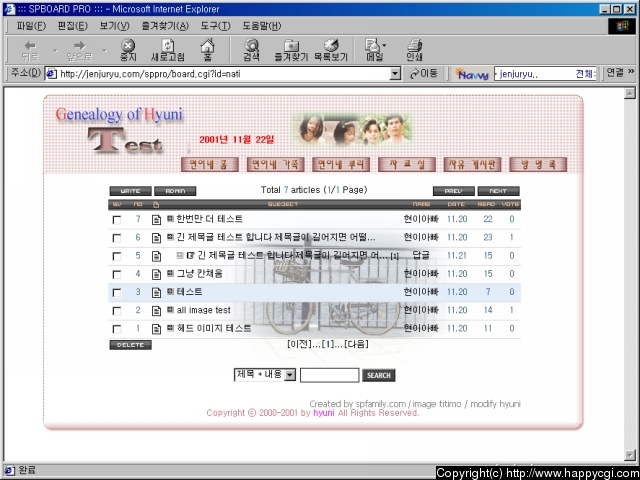Click the document icon in article 6 row
The image size is (640, 480).
pos(156,238)
